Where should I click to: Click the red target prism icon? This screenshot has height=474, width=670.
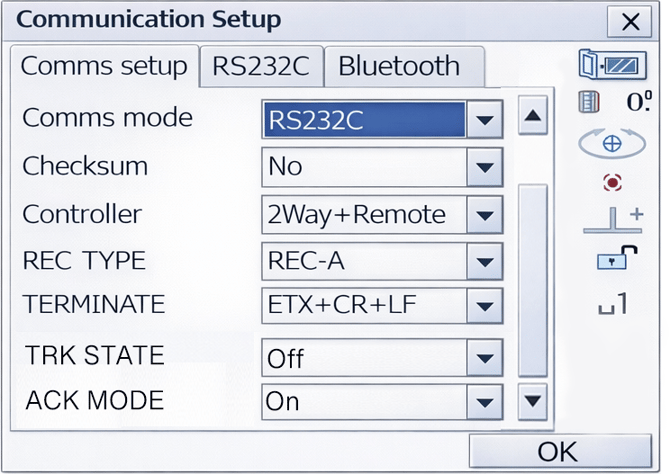pyautogui.click(x=612, y=182)
